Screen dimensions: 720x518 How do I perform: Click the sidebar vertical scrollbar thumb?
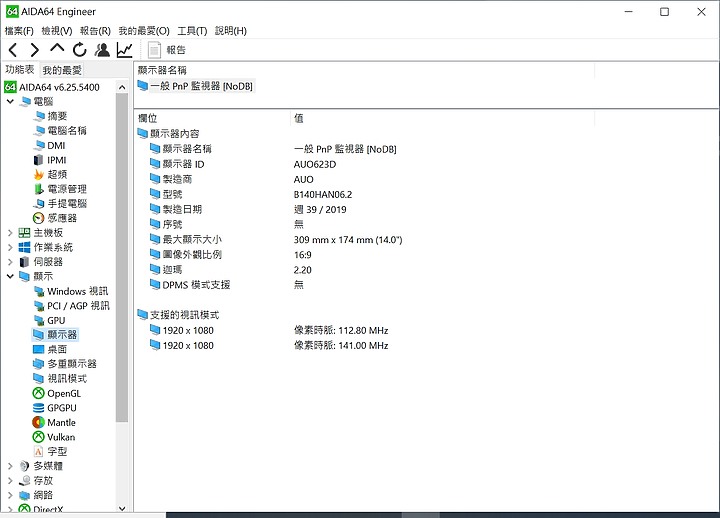122,257
